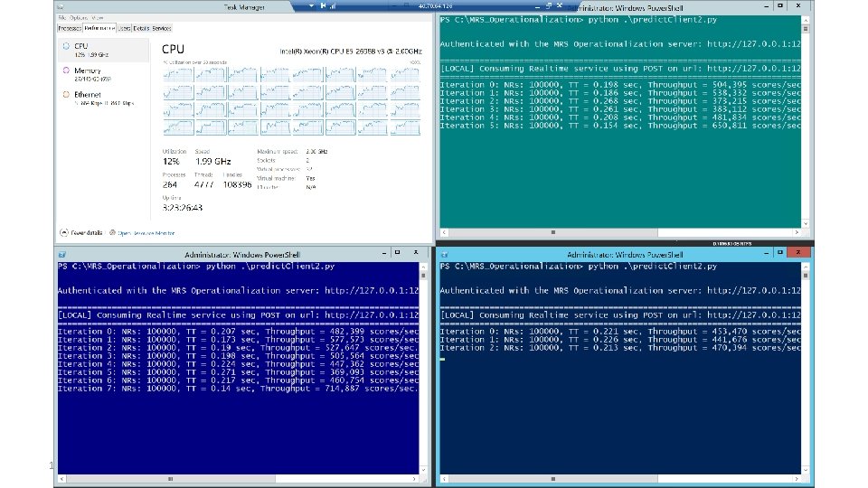Maximize the bottom-left PowerShell window

click(398, 252)
